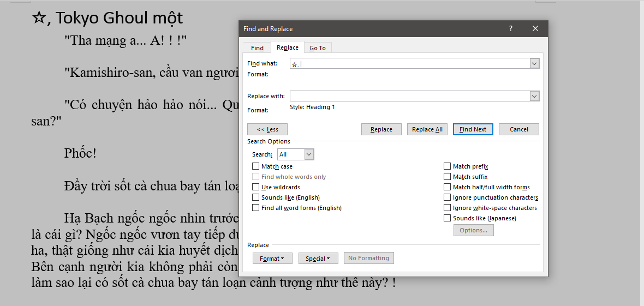This screenshot has height=306, width=644.
Task: Check the Match prefix option
Action: 448,166
